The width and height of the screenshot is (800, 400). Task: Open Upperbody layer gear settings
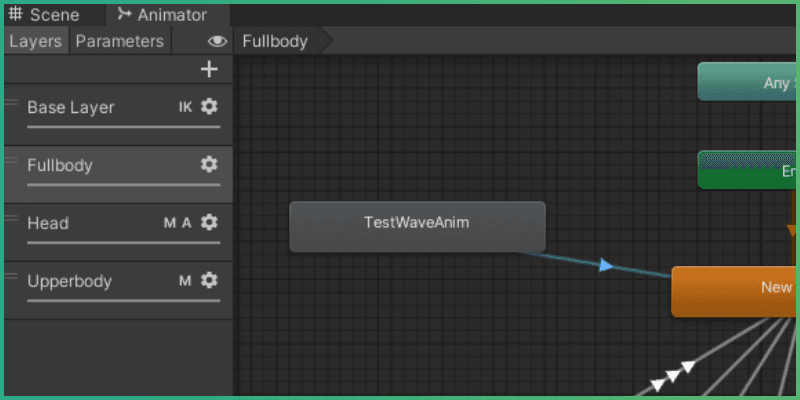209,281
